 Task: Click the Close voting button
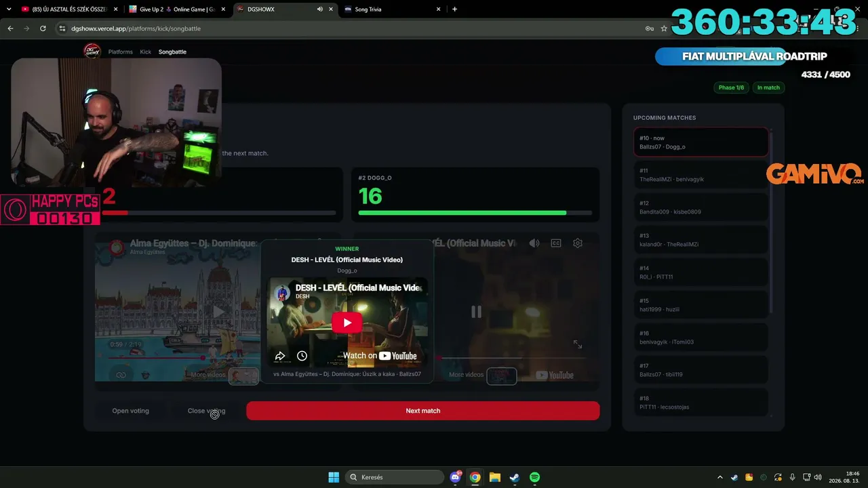click(x=206, y=411)
